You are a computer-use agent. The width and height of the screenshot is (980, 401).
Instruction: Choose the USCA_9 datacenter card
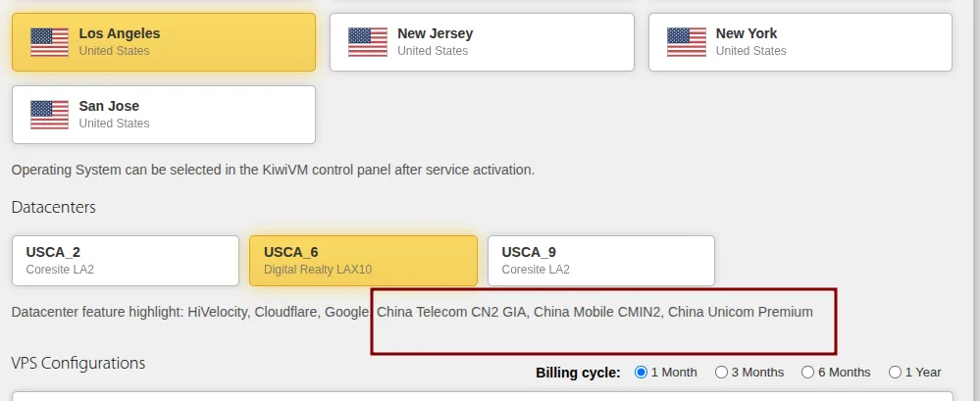tap(601, 261)
